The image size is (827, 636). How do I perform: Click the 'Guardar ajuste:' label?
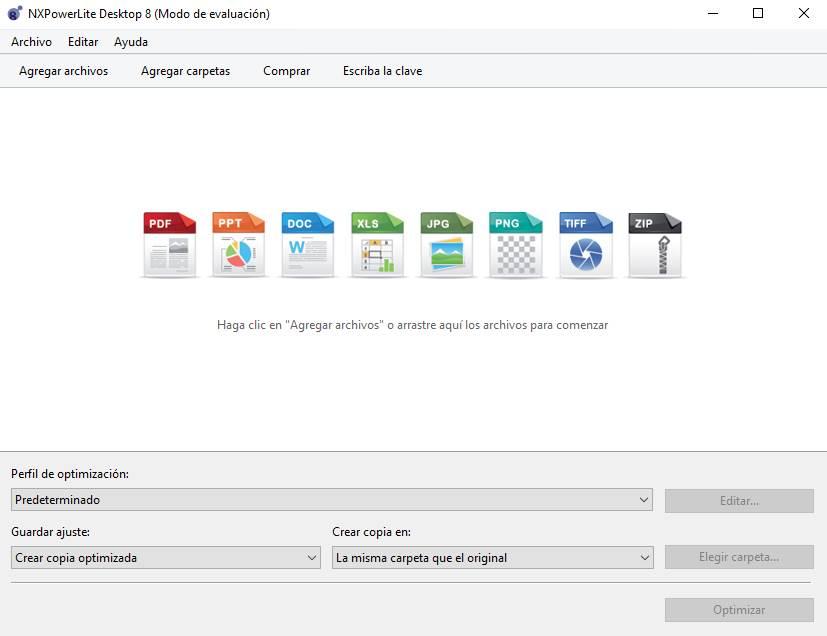(x=50, y=532)
